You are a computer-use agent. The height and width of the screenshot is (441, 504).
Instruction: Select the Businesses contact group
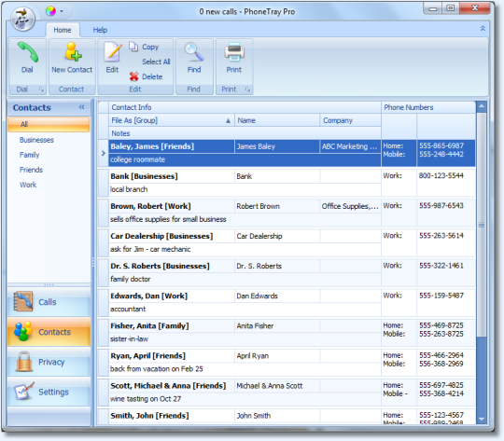[x=36, y=140]
